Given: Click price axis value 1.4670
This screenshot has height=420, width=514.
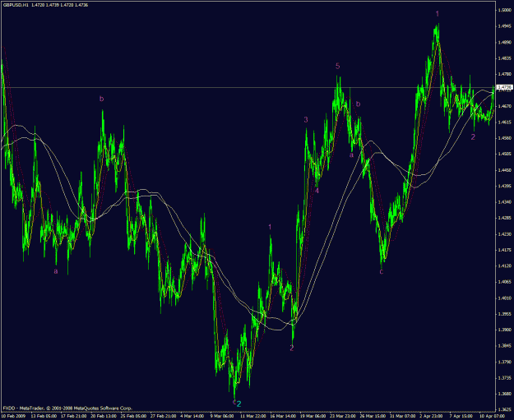Looking at the screenshot, I should [x=504, y=106].
